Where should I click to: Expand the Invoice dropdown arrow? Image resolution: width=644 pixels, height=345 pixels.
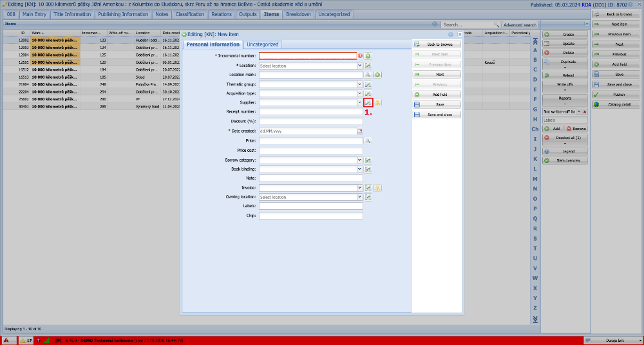(x=360, y=188)
